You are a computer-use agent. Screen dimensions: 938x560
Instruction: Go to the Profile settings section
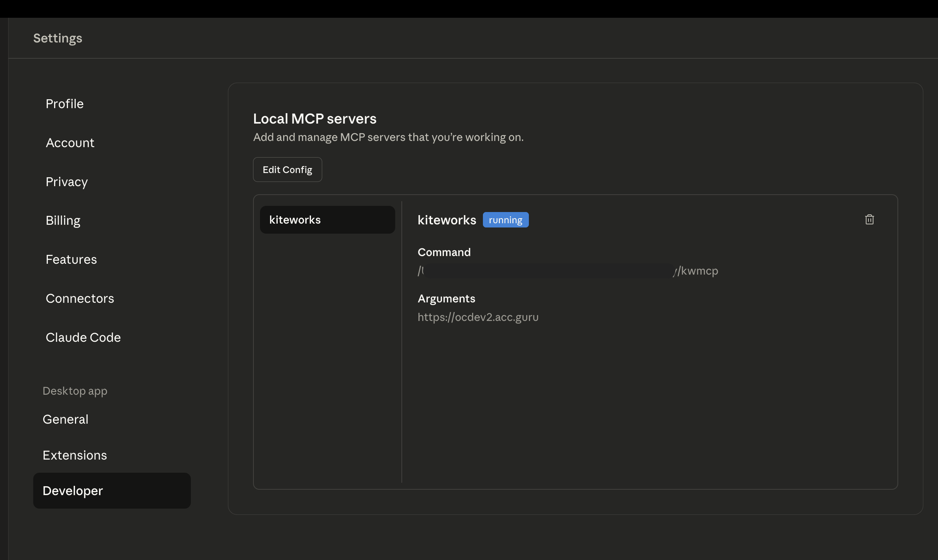(65, 104)
